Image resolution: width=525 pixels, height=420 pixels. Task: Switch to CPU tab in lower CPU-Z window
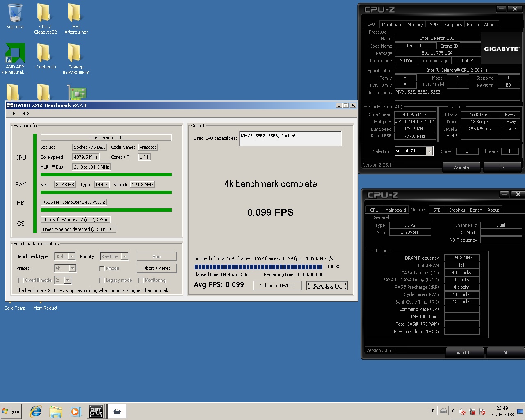click(x=374, y=210)
